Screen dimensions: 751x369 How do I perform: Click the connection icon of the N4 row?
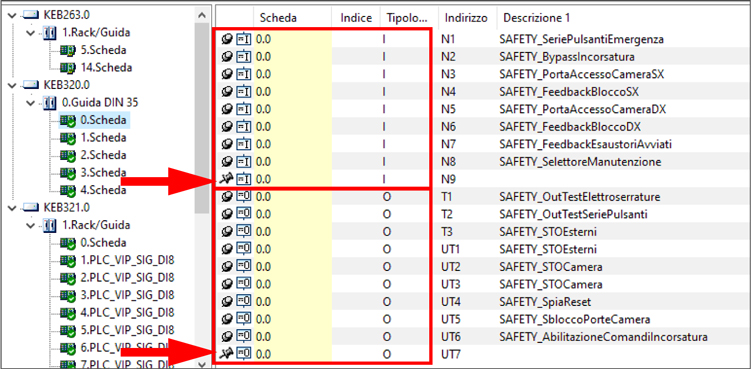pos(228,92)
